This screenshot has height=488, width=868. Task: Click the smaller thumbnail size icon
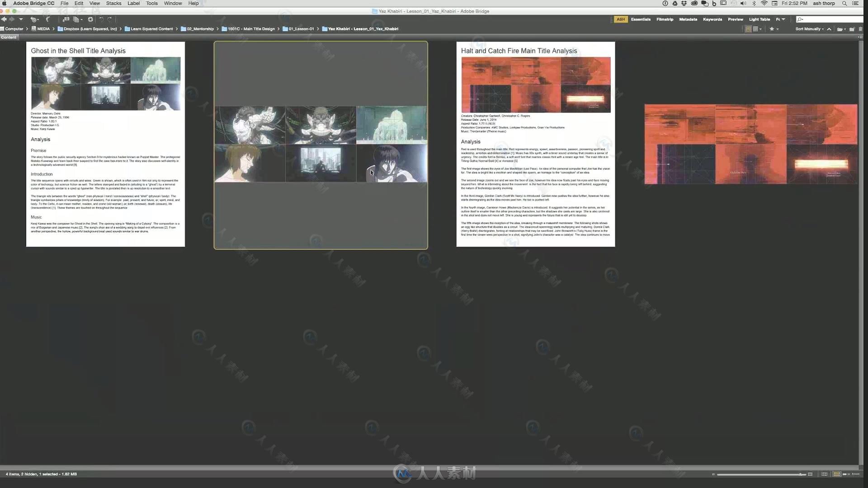(713, 474)
